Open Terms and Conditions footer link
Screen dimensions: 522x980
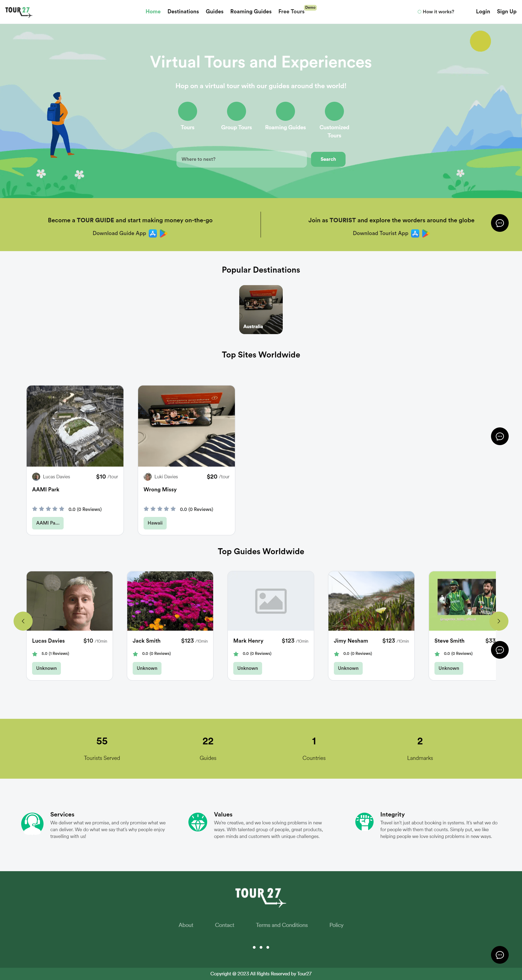click(x=282, y=925)
